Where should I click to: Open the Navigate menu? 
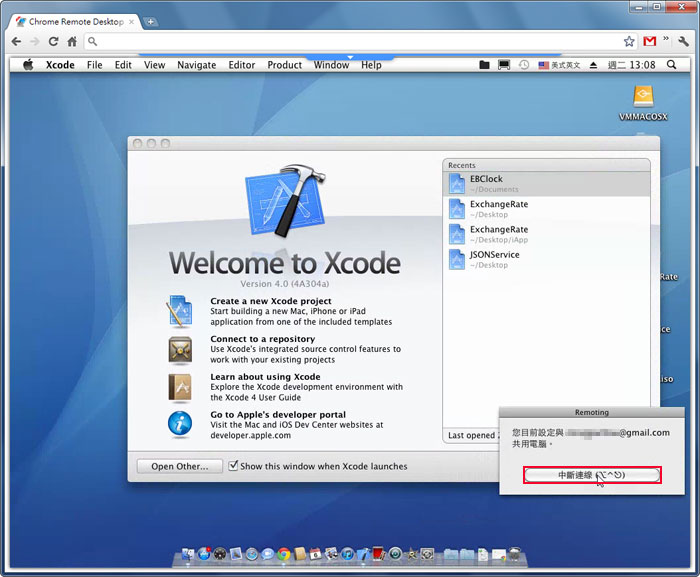tap(196, 65)
